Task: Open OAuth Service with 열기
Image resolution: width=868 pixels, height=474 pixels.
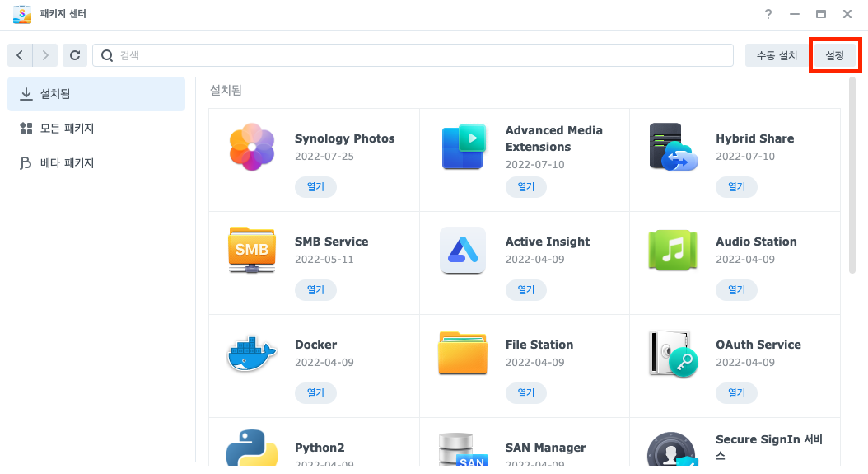Action: pos(736,393)
